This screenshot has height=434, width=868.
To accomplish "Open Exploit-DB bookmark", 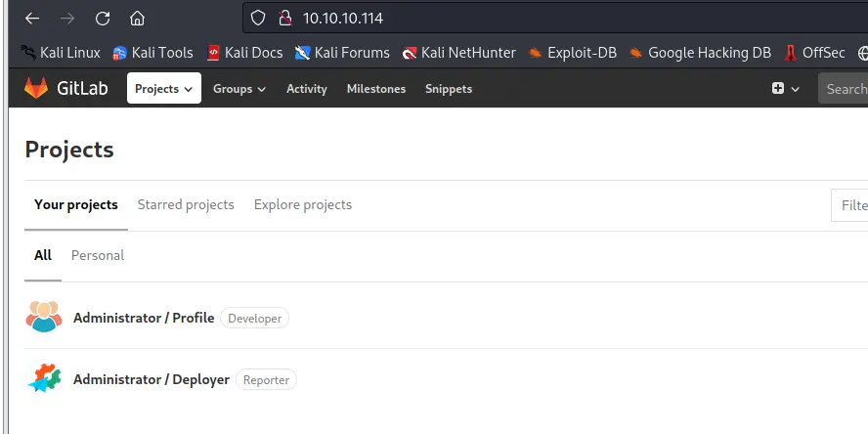I will [x=572, y=53].
